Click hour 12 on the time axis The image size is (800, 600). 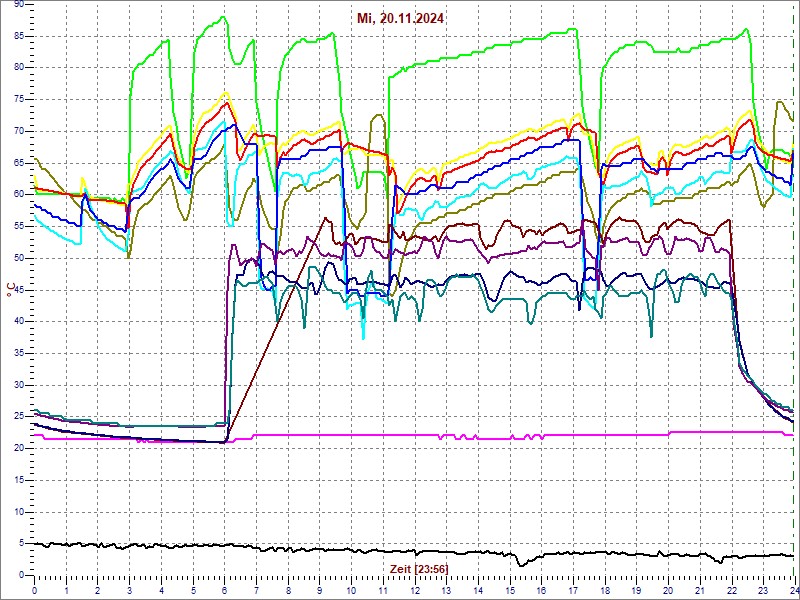point(415,590)
